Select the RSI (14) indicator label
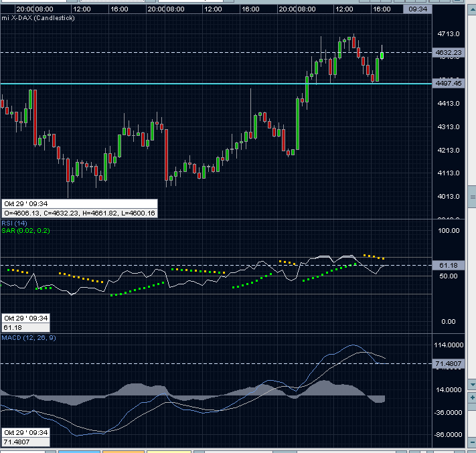Screen dimensions: 476x453 point(14,223)
